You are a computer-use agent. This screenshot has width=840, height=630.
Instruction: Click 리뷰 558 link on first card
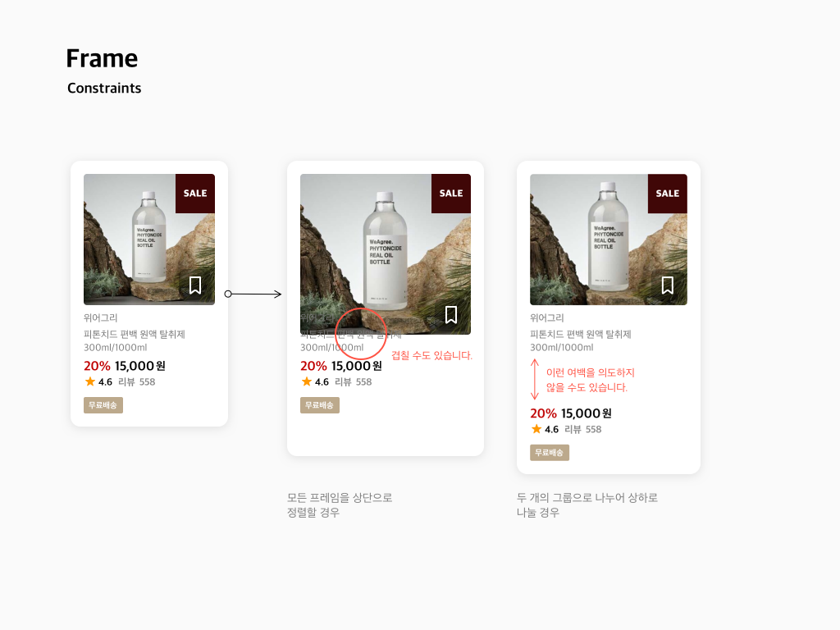click(x=137, y=382)
